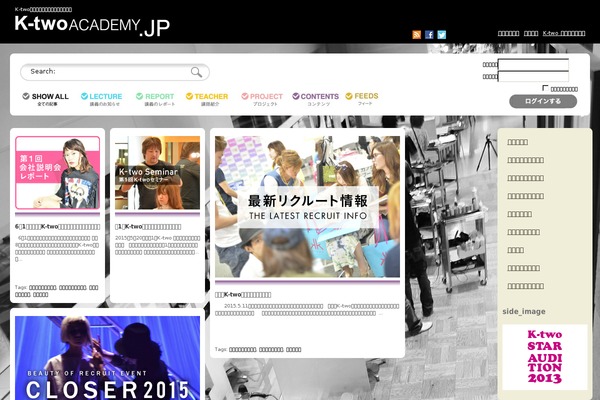The height and width of the screenshot is (400, 600).
Task: Open the K-two link at header top right
Action: (564, 34)
